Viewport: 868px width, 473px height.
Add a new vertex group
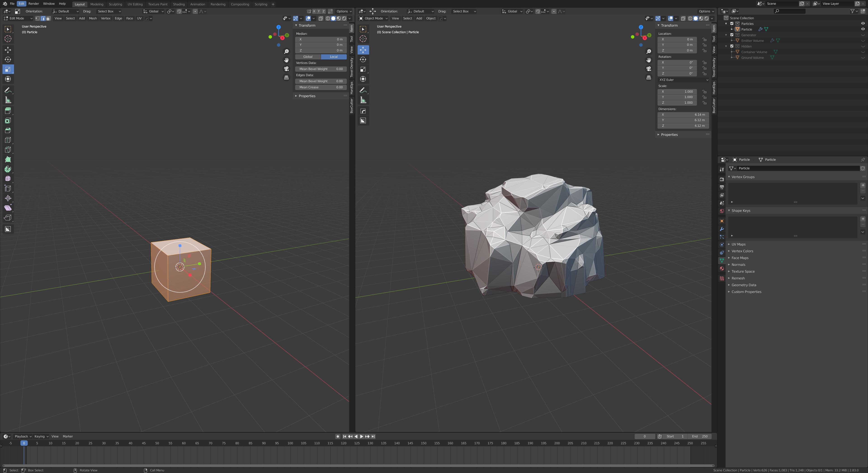click(863, 185)
